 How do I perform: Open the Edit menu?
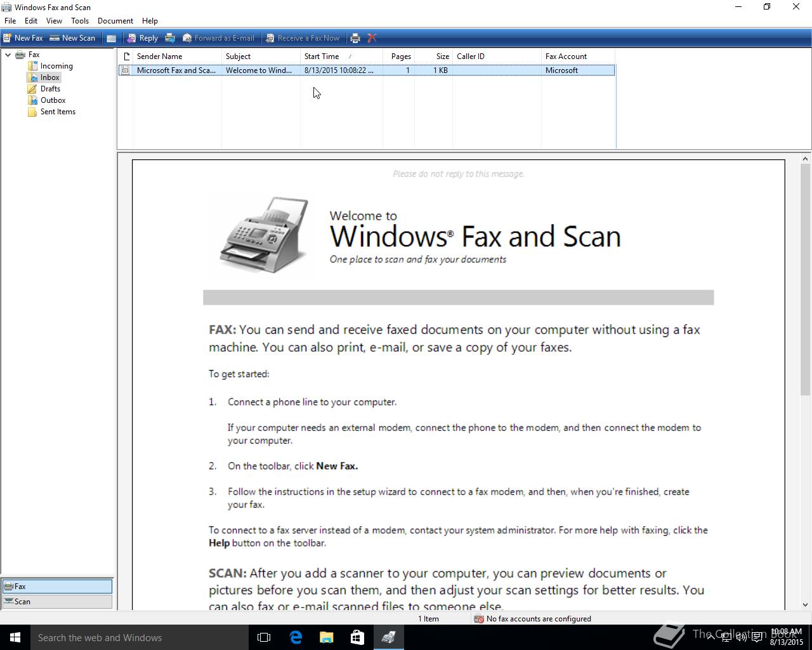(x=31, y=21)
